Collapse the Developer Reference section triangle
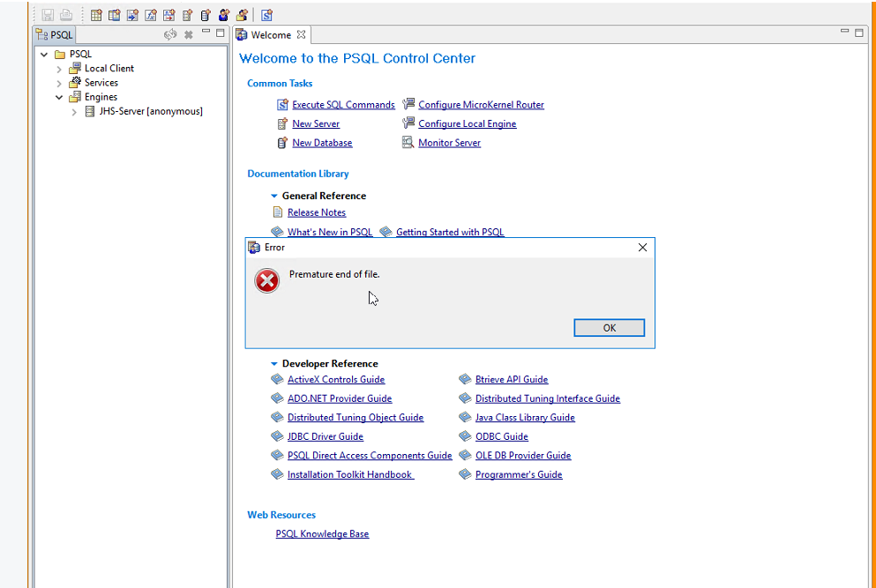Image resolution: width=876 pixels, height=588 pixels. (273, 363)
